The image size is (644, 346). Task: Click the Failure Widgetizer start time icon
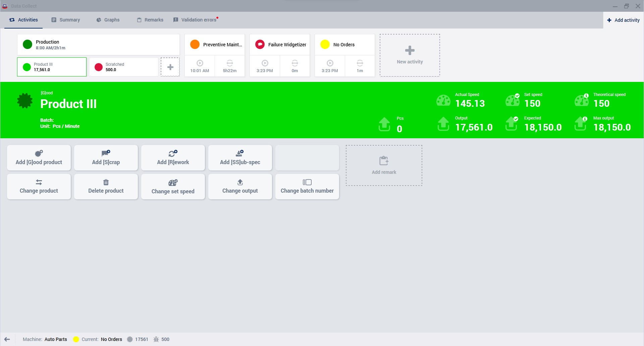(265, 63)
